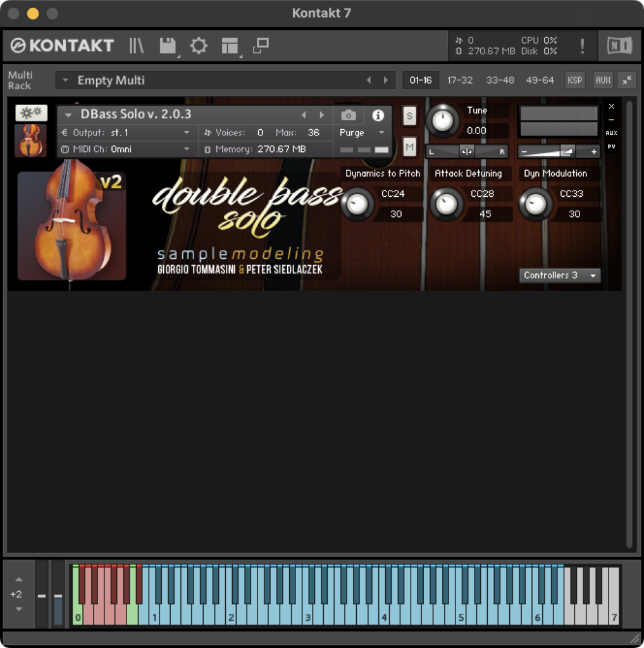Click the Memory 270.67 MB readout
This screenshot has width=644, height=648.
click(x=266, y=149)
